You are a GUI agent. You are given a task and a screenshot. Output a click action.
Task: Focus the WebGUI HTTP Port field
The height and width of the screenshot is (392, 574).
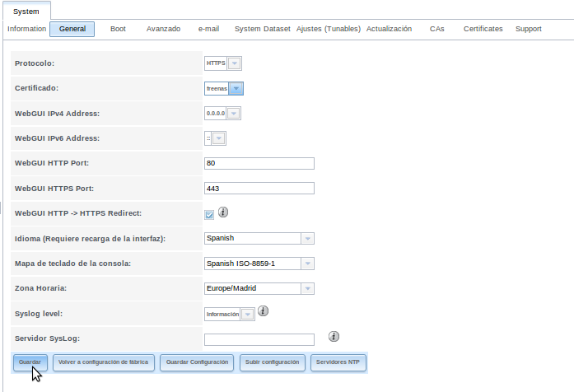pos(259,163)
